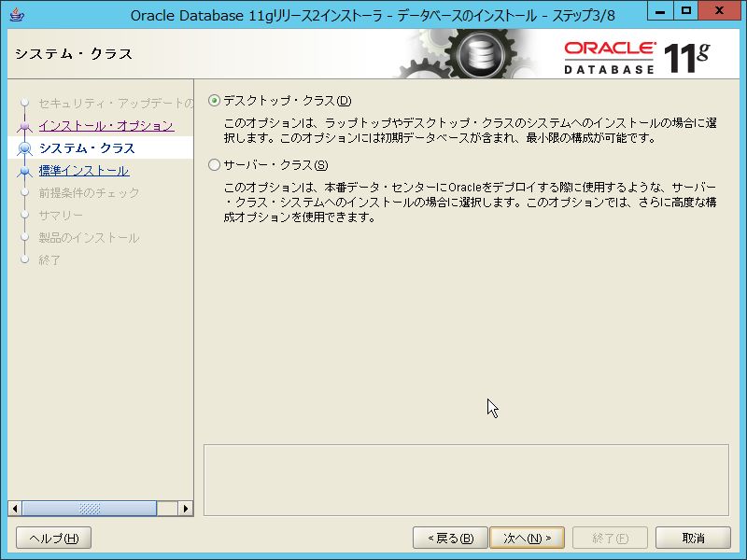Click the 標準インストール step node icon
This screenshot has height=560, width=747.
click(x=25, y=171)
